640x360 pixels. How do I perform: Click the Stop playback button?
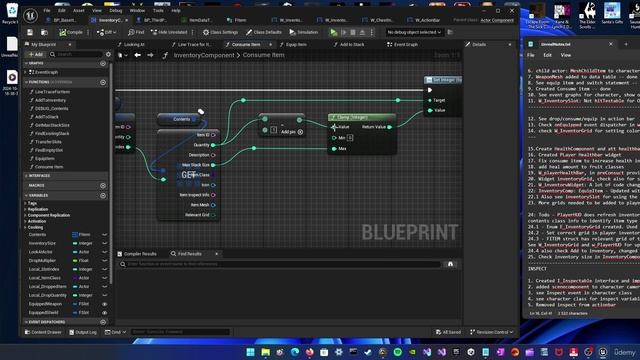353,32
